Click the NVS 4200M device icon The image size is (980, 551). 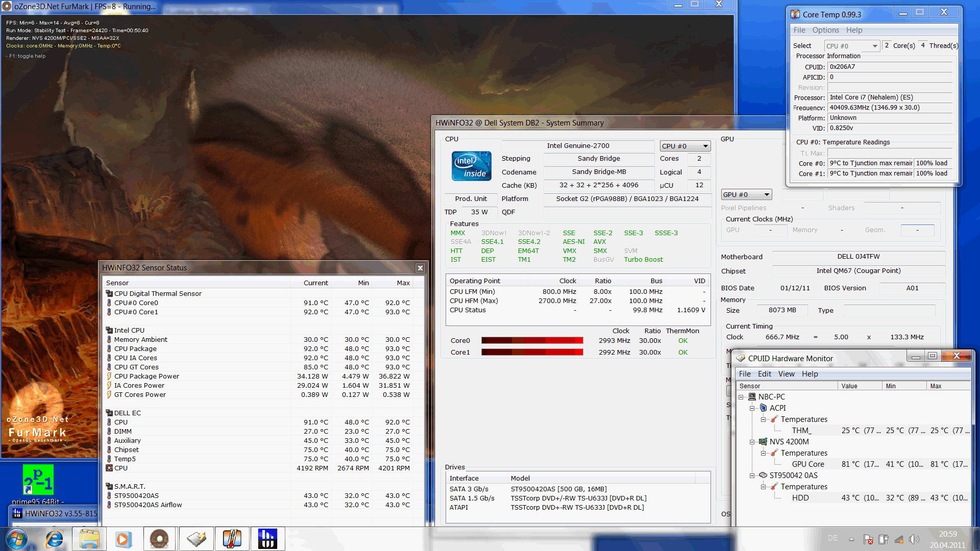pyautogui.click(x=763, y=442)
